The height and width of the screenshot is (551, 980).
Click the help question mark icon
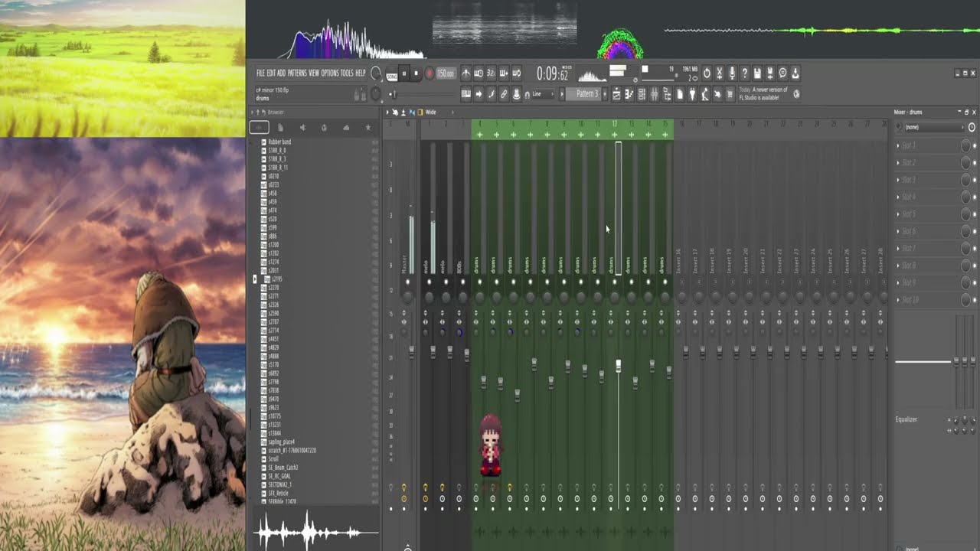(x=744, y=73)
